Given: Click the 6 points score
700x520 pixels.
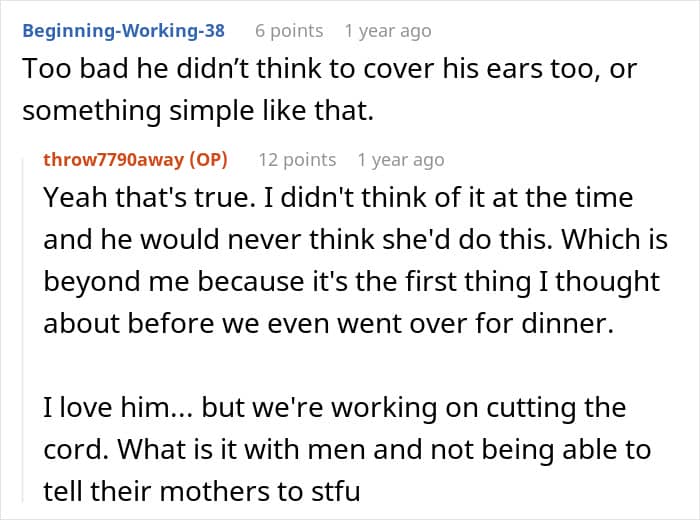Looking at the screenshot, I should click(x=289, y=31).
